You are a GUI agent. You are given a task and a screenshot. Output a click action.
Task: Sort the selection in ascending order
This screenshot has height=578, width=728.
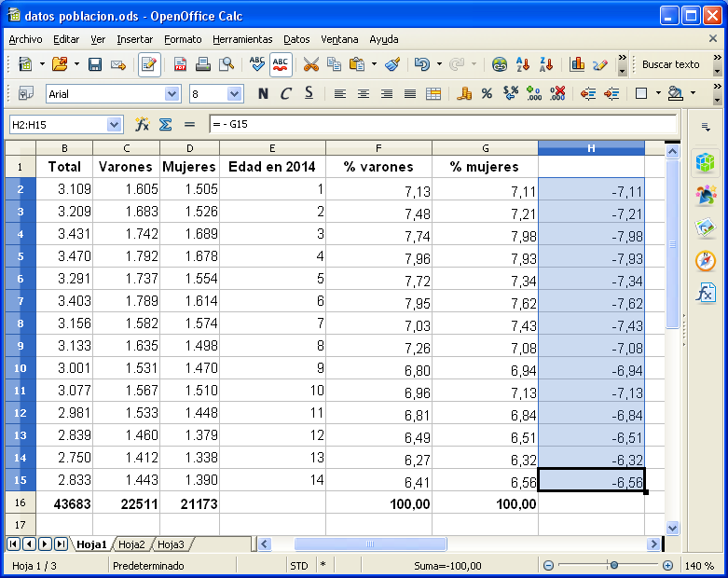click(x=523, y=64)
